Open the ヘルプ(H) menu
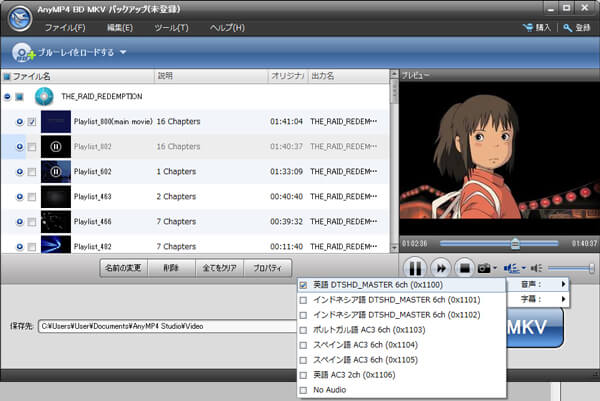The width and height of the screenshot is (600, 401). click(x=227, y=28)
